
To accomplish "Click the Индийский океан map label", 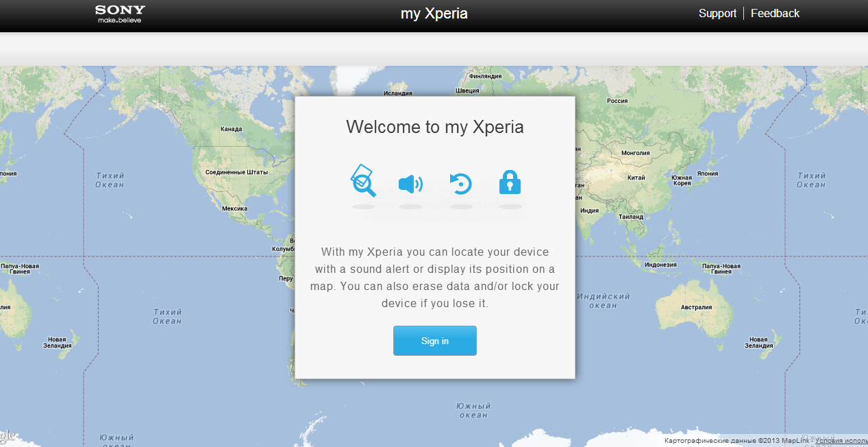I will (x=604, y=301).
